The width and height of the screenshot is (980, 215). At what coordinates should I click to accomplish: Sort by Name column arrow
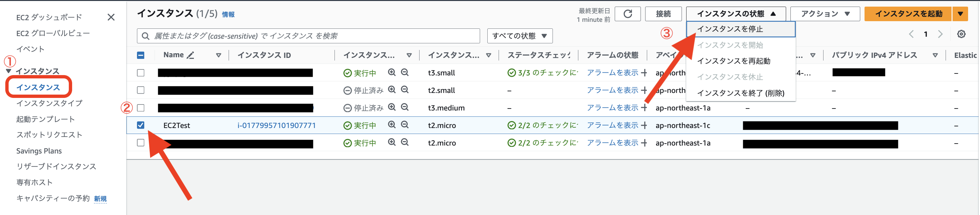click(219, 55)
